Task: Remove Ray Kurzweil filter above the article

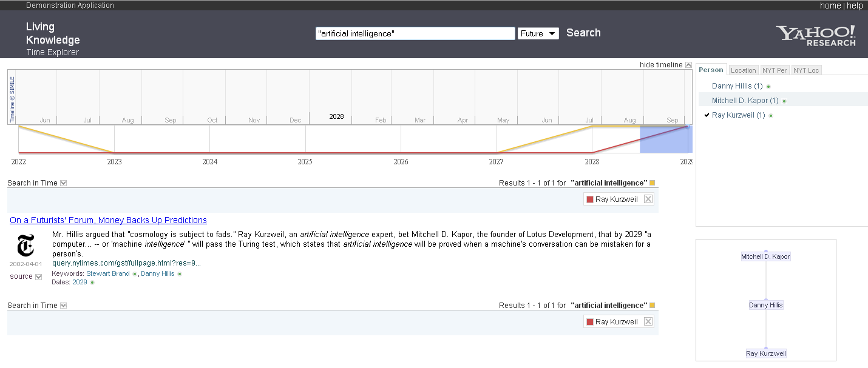Action: 648,199
